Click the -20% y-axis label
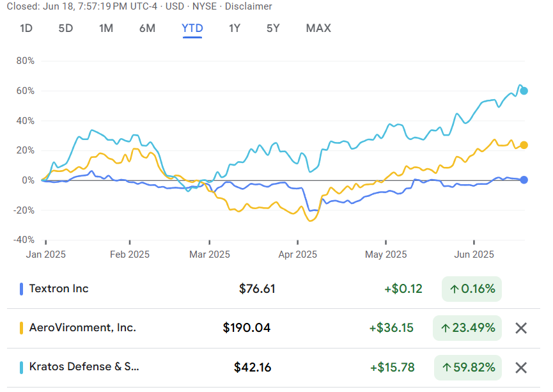This screenshot has width=553, height=392. 24,210
